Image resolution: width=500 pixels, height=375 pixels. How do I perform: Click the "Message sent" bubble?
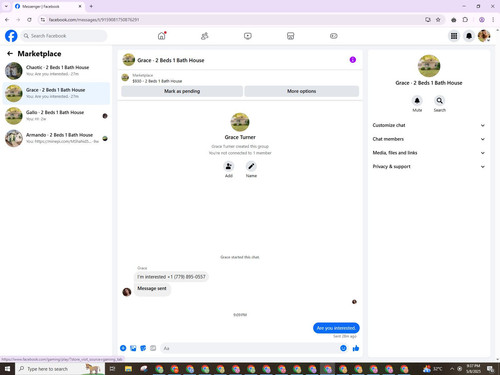[152, 288]
